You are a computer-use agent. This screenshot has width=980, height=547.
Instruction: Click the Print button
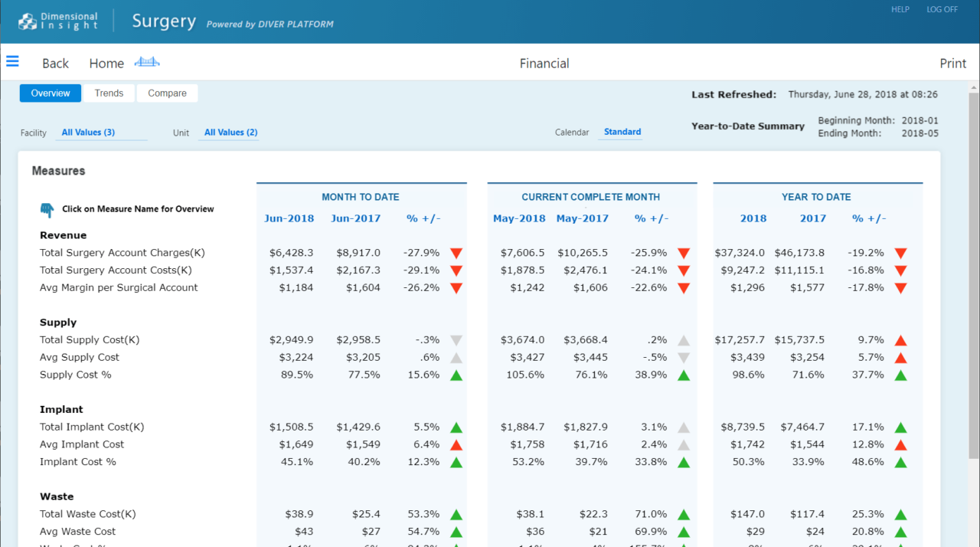coord(952,64)
